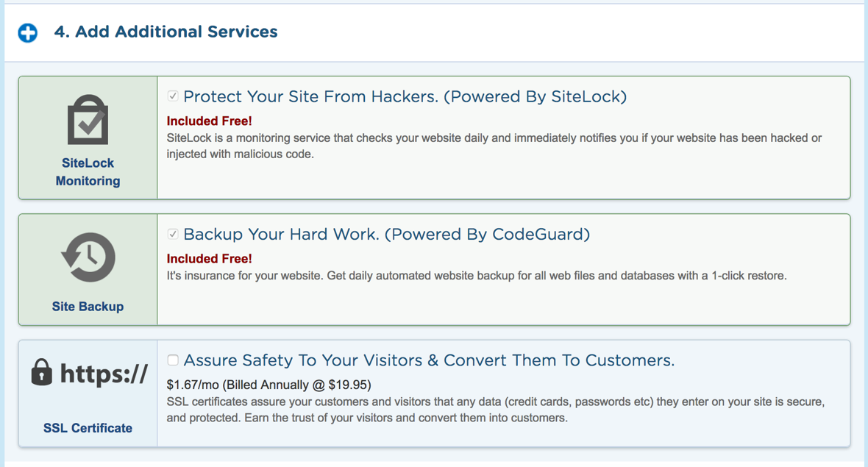Viewport: 868px width, 467px height.
Task: Click the $1.67/mo billed annually price text
Action: [x=268, y=385]
